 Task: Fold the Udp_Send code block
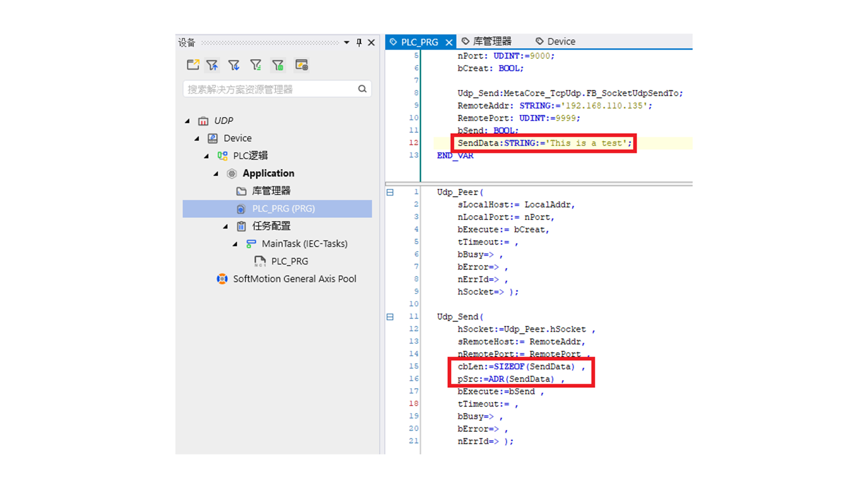pos(390,317)
